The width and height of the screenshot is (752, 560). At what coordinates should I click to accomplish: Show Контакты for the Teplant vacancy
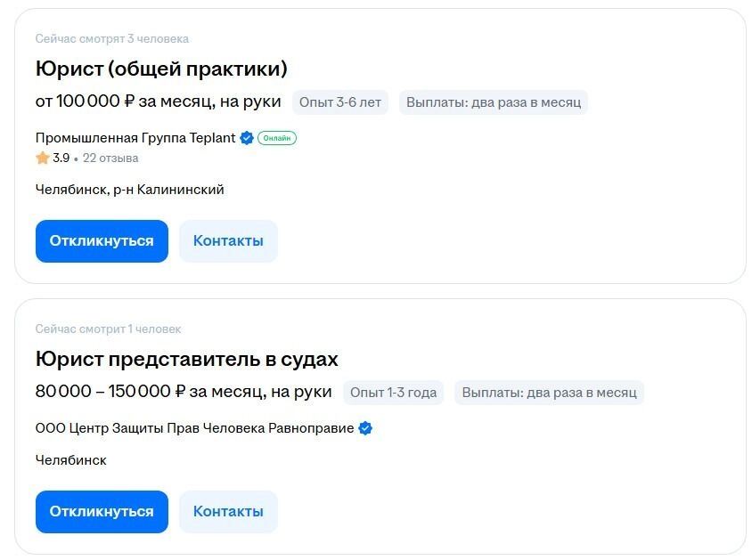(228, 241)
